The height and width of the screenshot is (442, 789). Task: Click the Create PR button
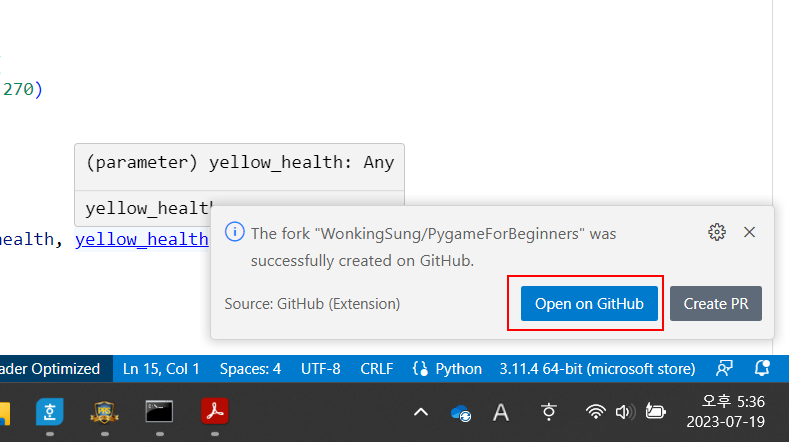pos(716,304)
